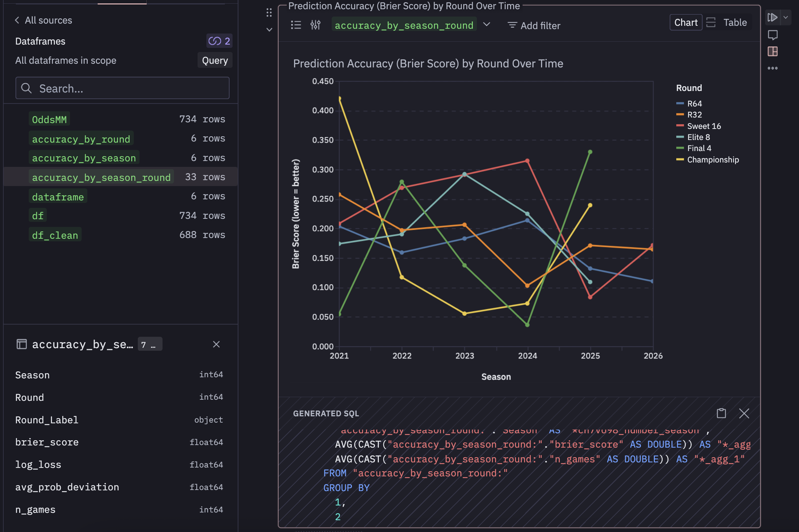799x532 pixels.
Task: Grab the cell drag handle icon
Action: [x=269, y=13]
